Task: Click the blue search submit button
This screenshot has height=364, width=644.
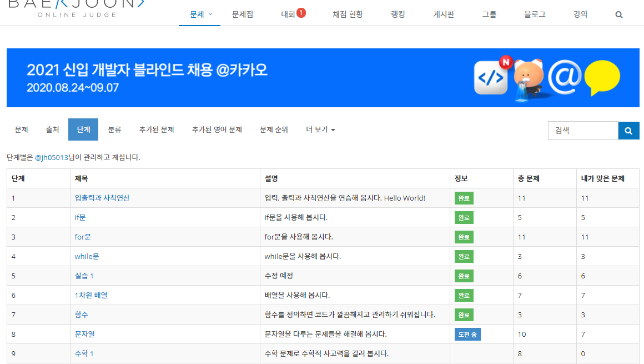Action: 628,131
